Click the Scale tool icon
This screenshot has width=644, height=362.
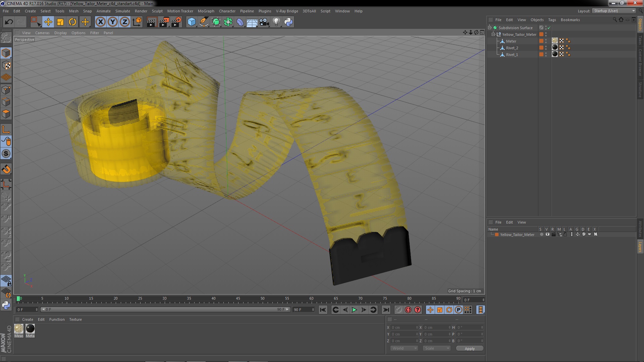tap(60, 22)
